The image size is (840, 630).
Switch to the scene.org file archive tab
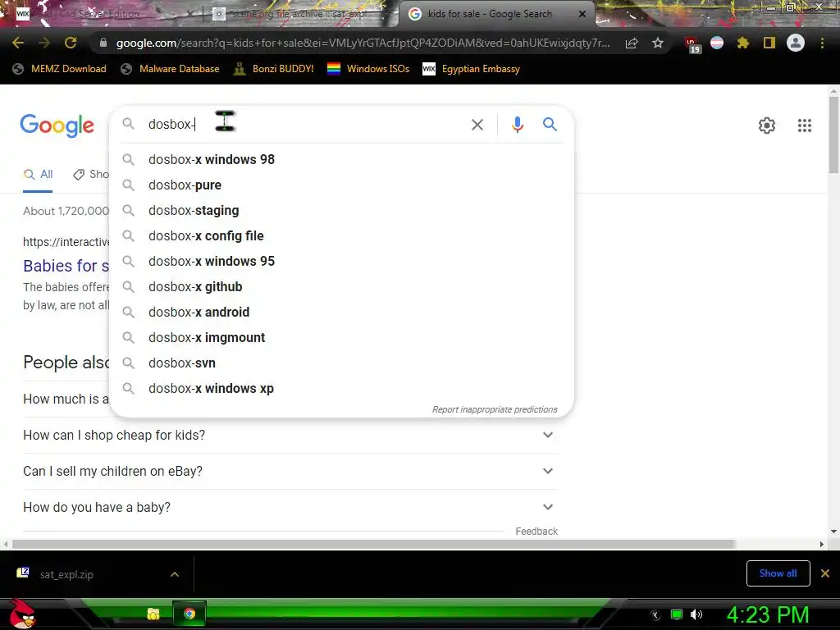pos(297,14)
